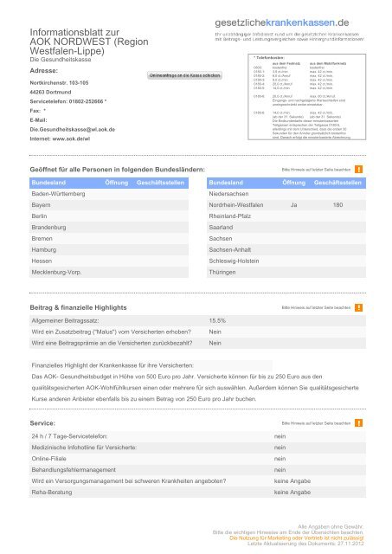Click 'Alle Angaben ohne Gewähr' footer text
The height and width of the screenshot is (554, 392).
(x=331, y=527)
